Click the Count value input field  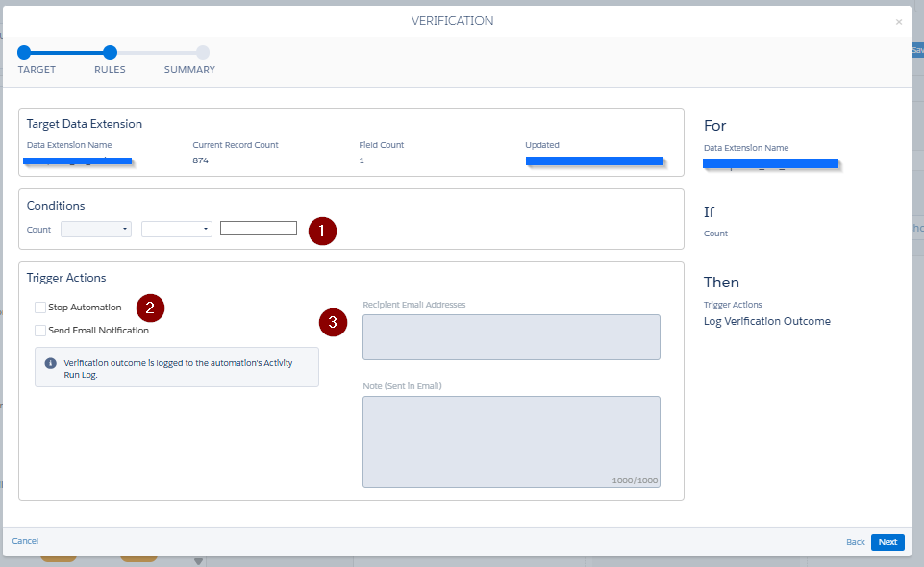coord(259,229)
